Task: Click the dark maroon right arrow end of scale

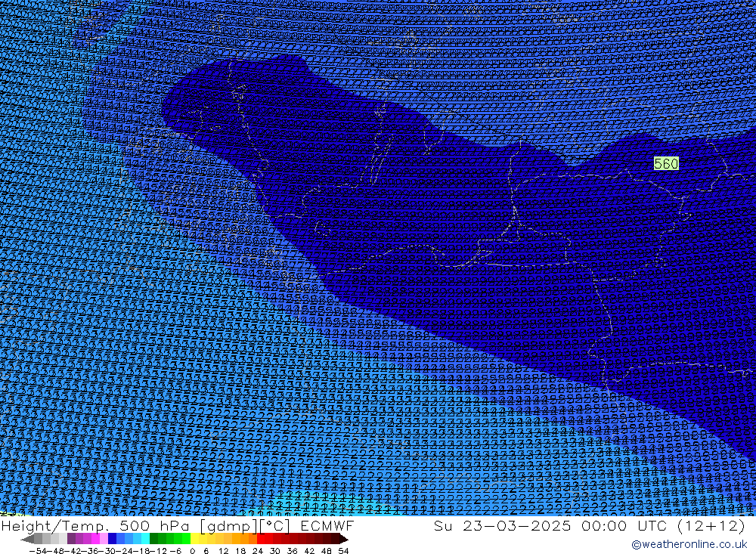Action: 343,540
